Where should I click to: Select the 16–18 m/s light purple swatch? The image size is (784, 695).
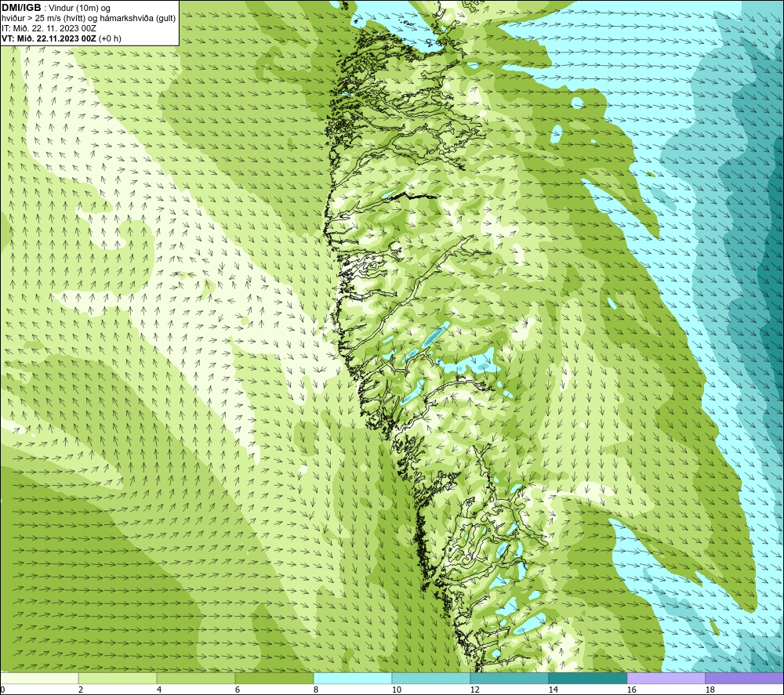click(x=666, y=679)
